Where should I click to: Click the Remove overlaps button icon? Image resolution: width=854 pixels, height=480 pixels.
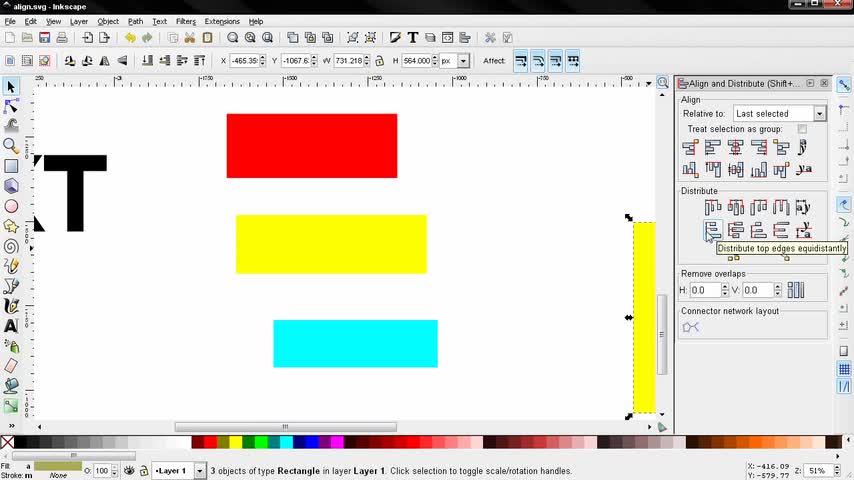point(796,290)
